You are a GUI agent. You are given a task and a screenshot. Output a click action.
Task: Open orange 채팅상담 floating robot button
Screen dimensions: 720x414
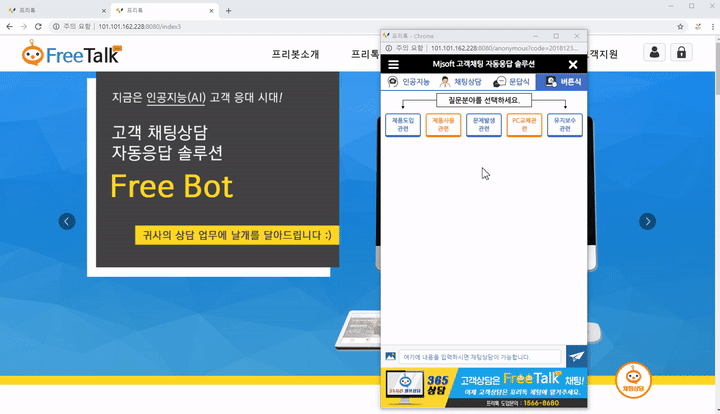click(634, 380)
